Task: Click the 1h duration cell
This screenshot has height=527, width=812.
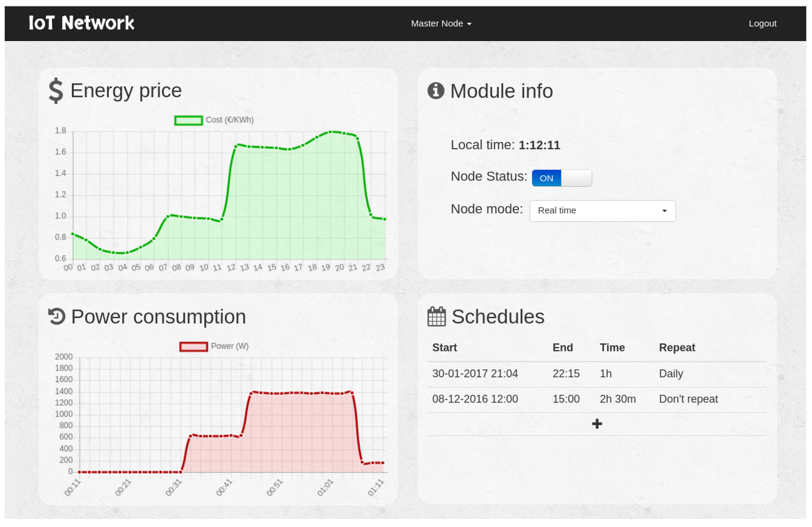Action: 606,373
